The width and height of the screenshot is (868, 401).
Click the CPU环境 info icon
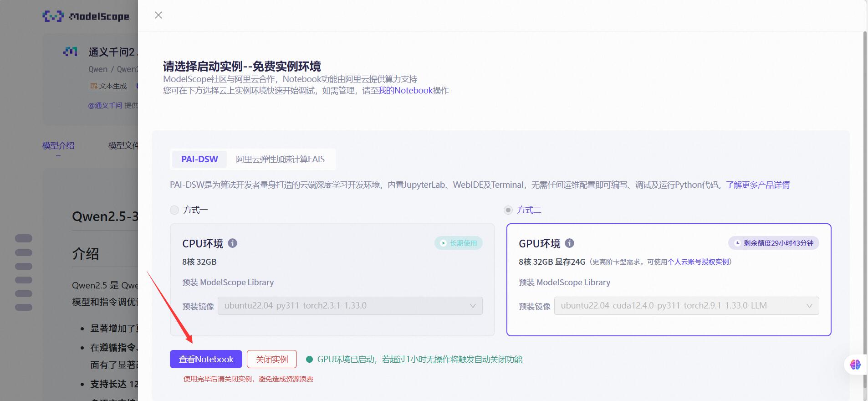click(232, 243)
